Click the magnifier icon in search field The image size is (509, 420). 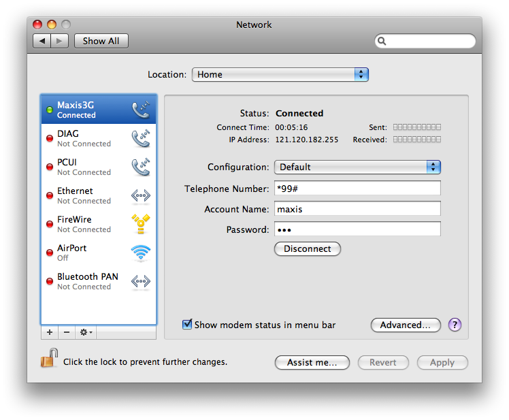click(383, 42)
